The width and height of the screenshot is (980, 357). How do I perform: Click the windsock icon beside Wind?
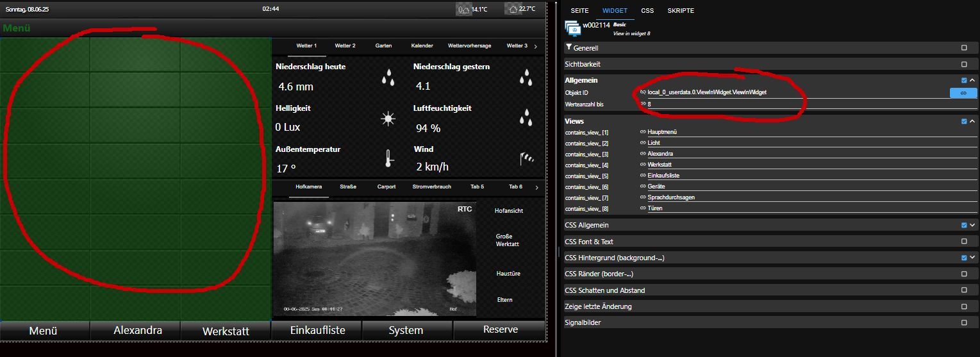527,158
